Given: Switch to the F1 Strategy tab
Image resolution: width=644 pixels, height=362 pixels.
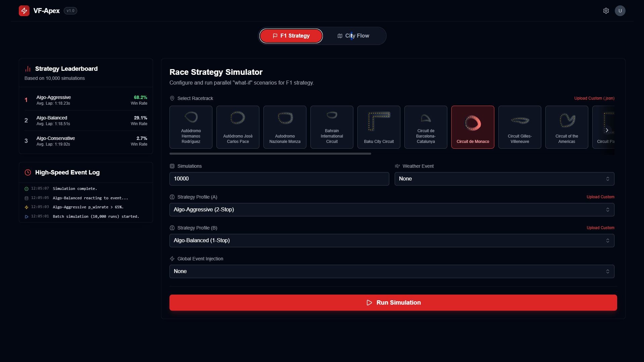Looking at the screenshot, I should pos(291,36).
